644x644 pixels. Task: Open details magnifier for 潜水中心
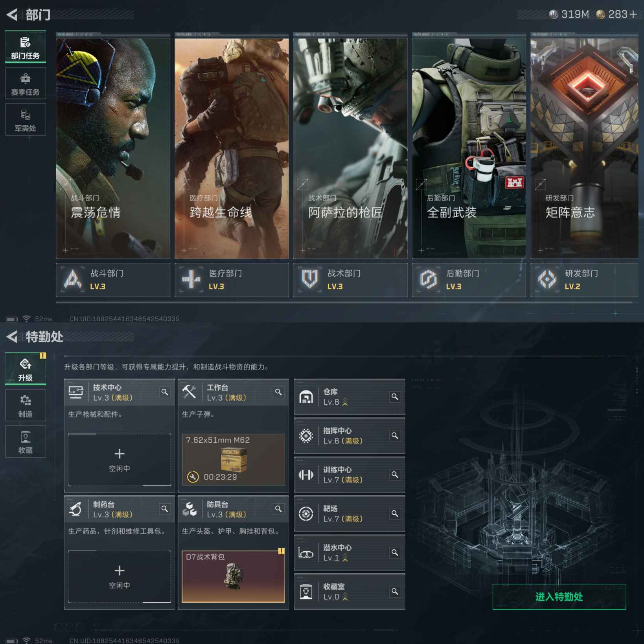[395, 552]
